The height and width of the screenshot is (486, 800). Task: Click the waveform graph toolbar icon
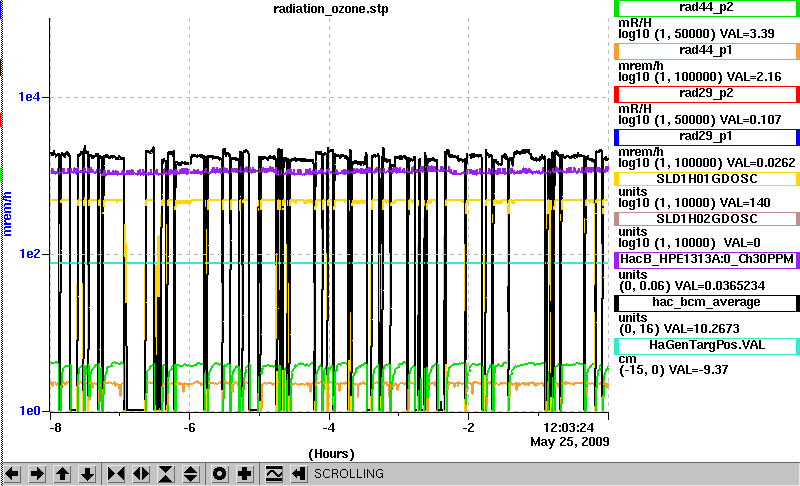(x=274, y=474)
